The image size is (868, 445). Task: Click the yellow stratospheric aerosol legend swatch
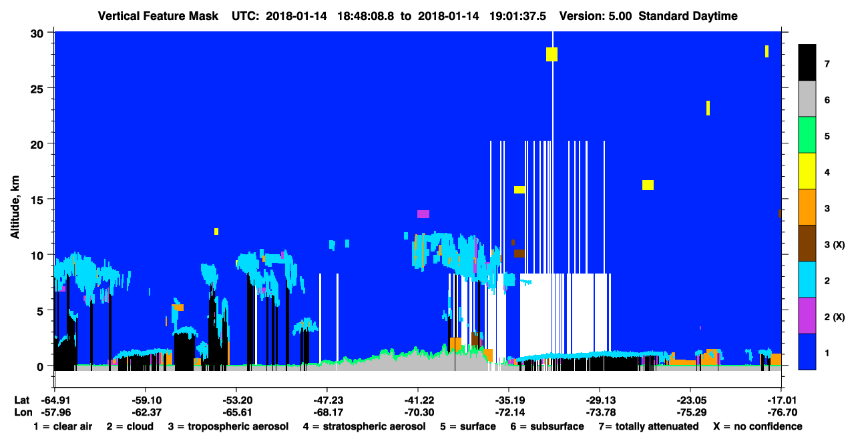tap(807, 171)
